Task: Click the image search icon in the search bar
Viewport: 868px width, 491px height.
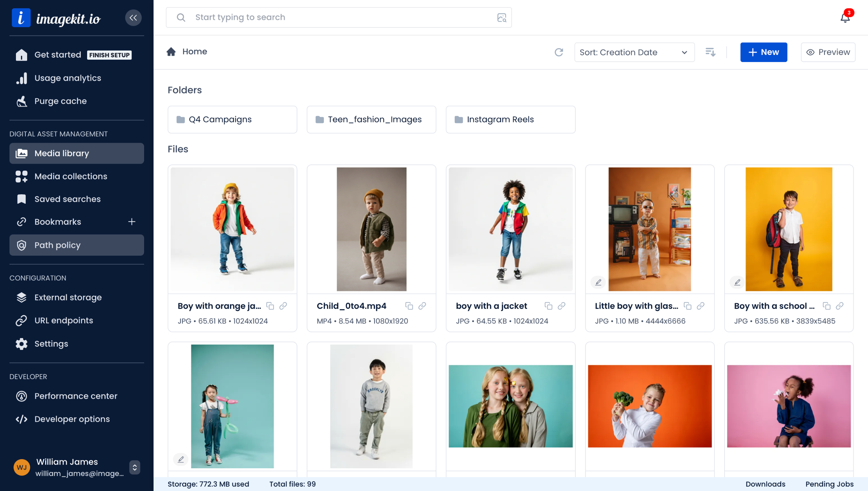Action: point(501,18)
